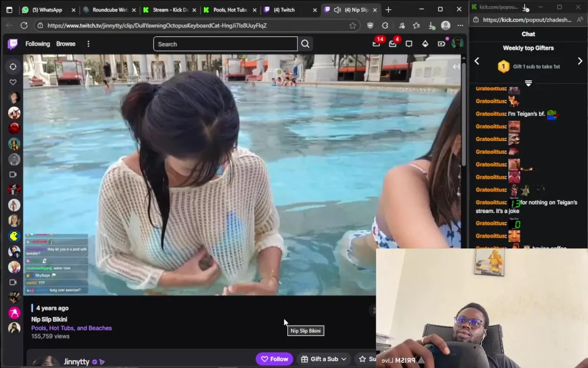Open the favorites list icon
Screen dimensions: 588x368
[x=416, y=26]
